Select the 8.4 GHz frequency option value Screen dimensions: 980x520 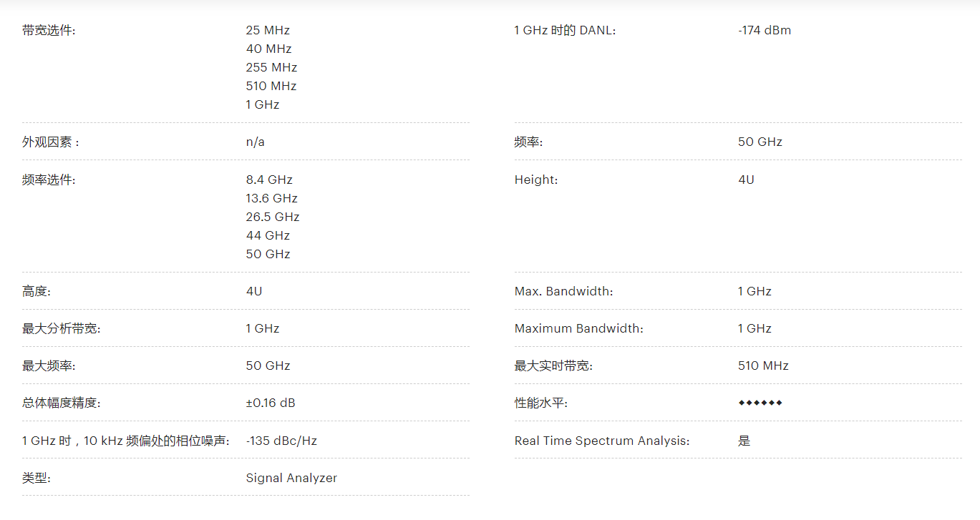coord(269,180)
